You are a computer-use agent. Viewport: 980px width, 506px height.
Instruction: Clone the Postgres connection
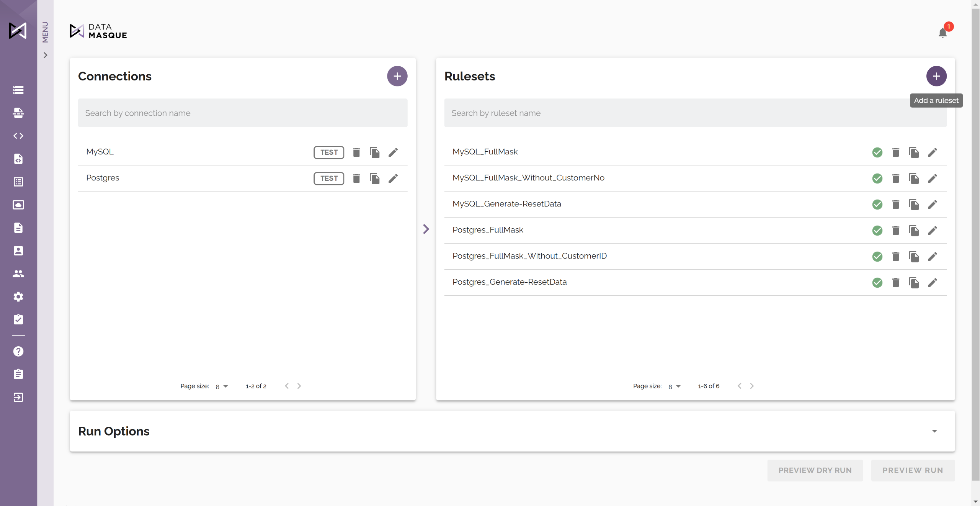pyautogui.click(x=374, y=178)
